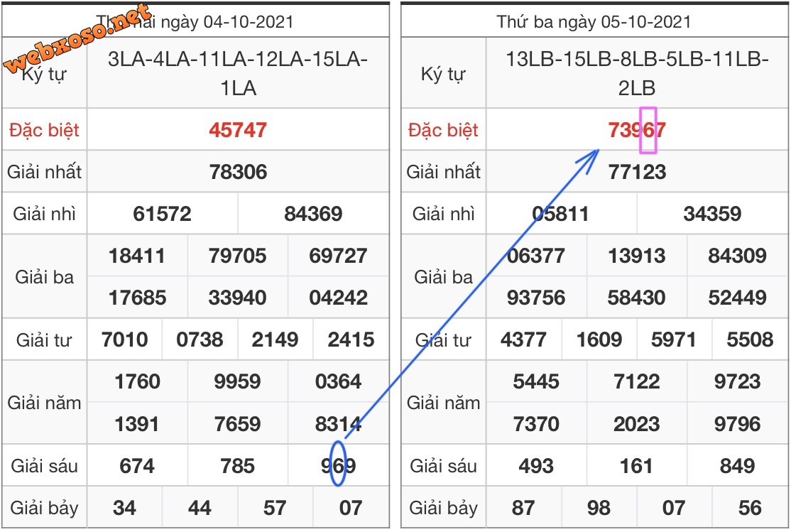Select the 05-10-2021 date header
791x532 pixels.
(593, 21)
